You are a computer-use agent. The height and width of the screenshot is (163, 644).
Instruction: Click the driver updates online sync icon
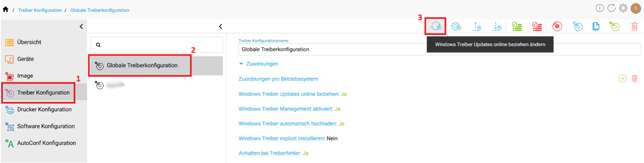[x=436, y=26]
